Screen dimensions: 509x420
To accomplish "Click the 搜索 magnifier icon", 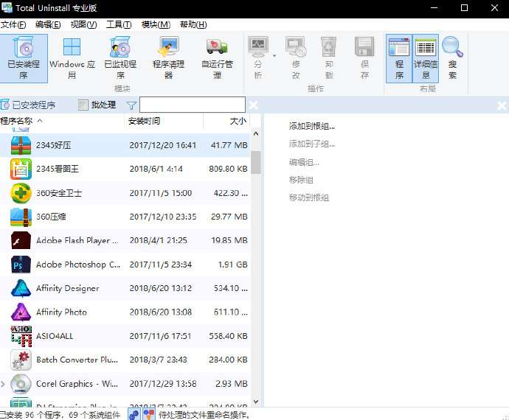I will (x=452, y=57).
